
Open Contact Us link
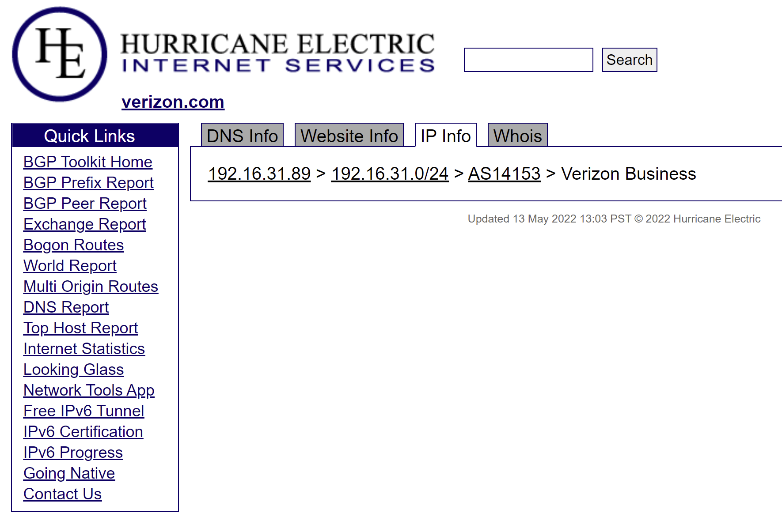click(62, 494)
